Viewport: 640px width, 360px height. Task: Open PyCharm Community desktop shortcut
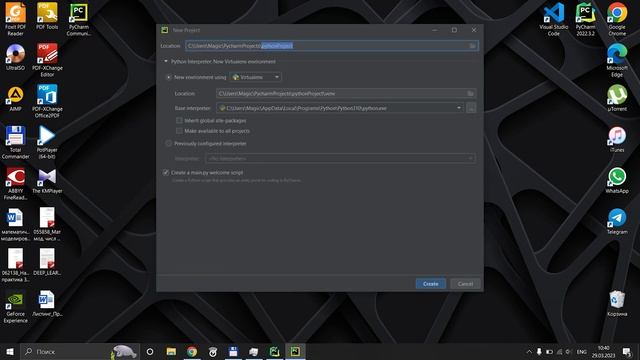point(78,19)
